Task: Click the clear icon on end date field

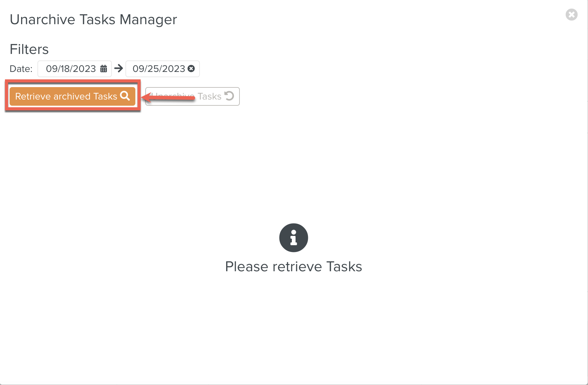Action: click(191, 69)
